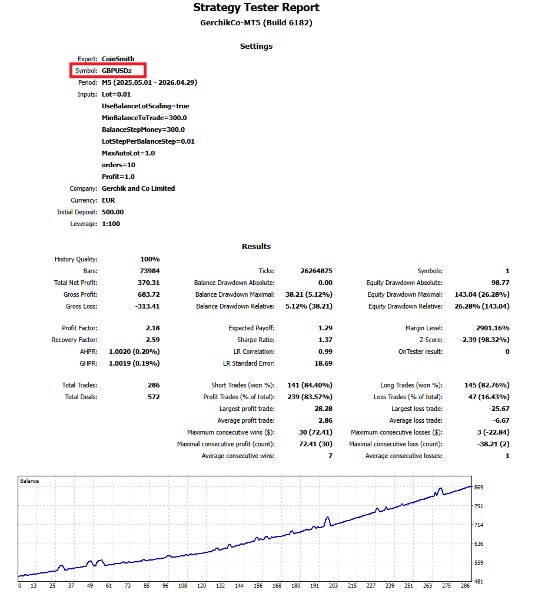Click the Settings section heading
Viewport: 535px width, 600px height.
coord(256,46)
